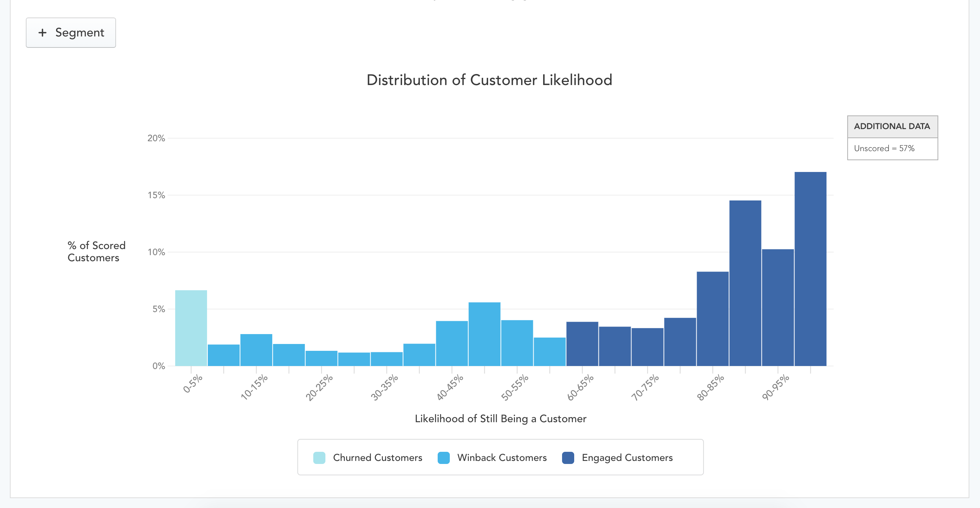Click the bar above the 40-45% label
Image resolution: width=980 pixels, height=508 pixels.
click(452, 344)
